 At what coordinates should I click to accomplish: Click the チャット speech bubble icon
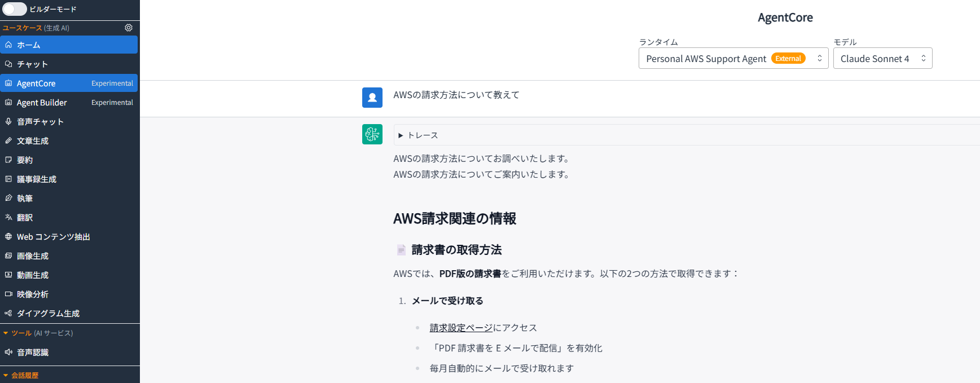(8, 64)
